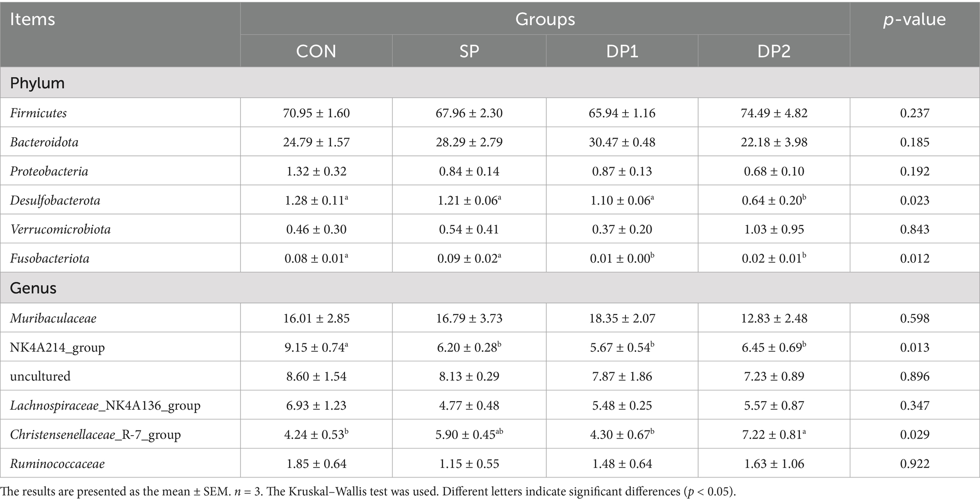This screenshot has height=502, width=980.
Task: Select the Muribaculaceae row label
Action: [53, 318]
